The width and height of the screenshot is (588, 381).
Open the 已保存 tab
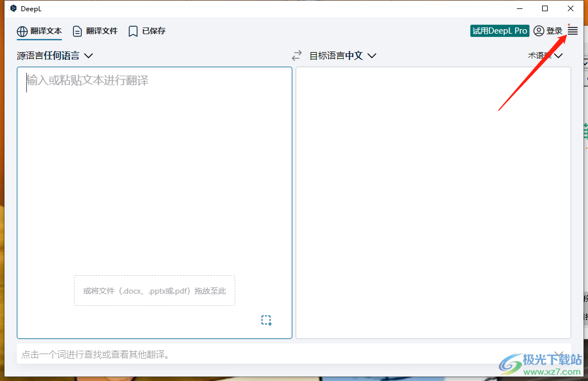(147, 31)
